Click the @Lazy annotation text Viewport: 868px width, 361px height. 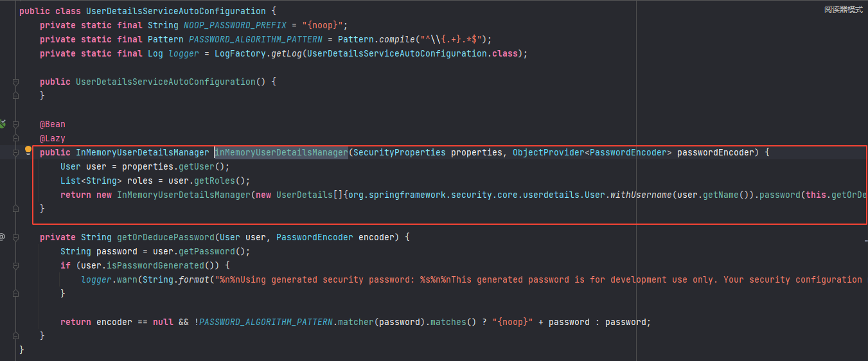point(53,138)
